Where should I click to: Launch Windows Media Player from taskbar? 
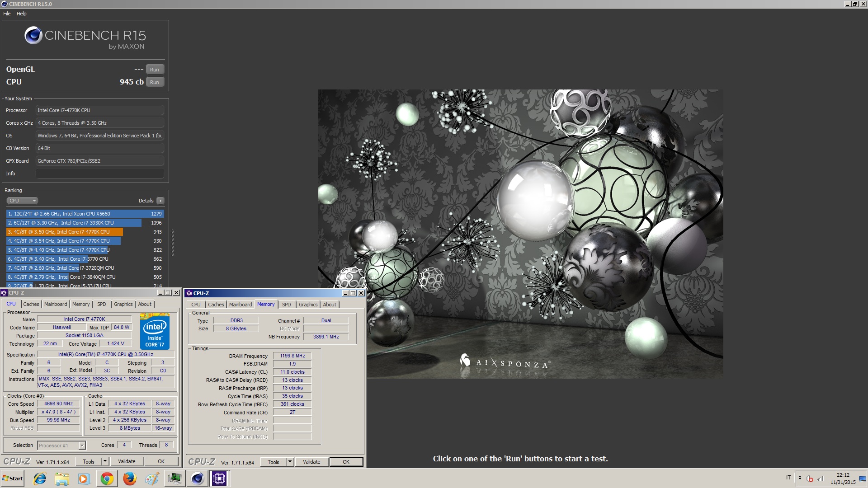point(84,479)
